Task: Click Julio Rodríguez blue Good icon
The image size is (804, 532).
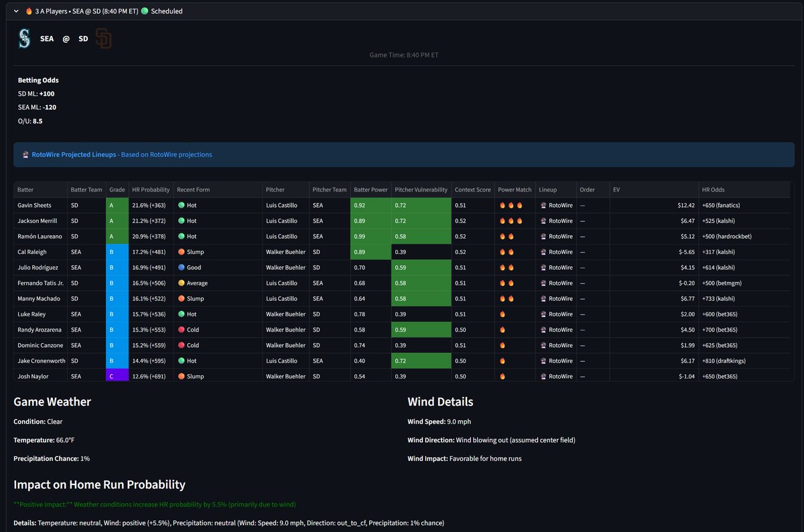Action: (x=181, y=267)
